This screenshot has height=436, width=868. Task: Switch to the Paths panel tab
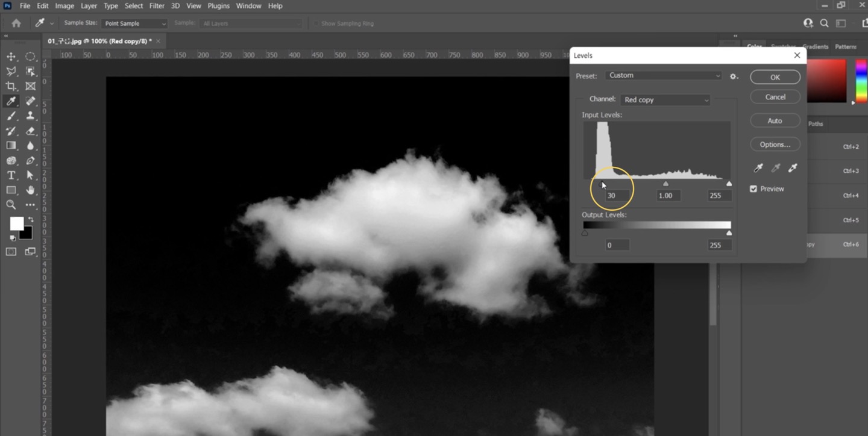point(816,124)
